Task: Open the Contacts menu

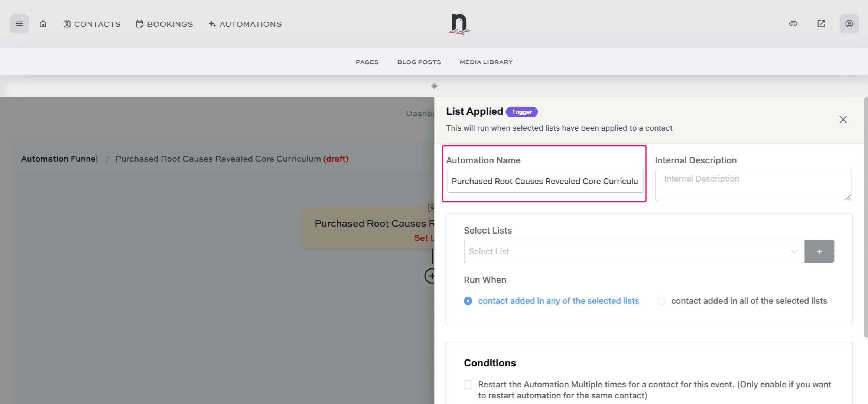Action: (92, 24)
